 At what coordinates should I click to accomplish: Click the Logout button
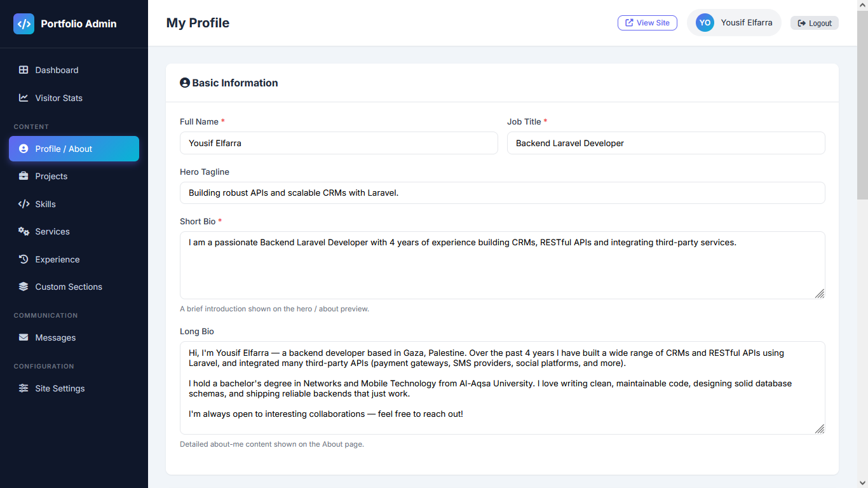[x=815, y=23]
